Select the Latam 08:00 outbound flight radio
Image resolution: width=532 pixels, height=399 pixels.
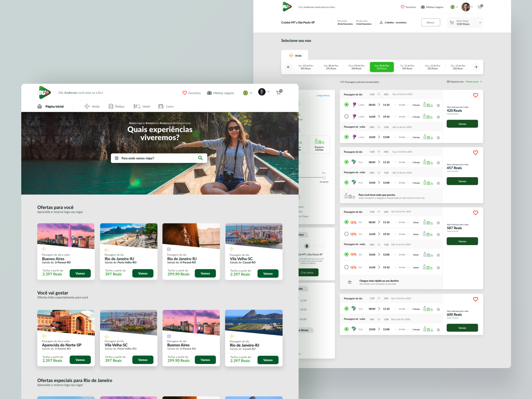(x=346, y=105)
